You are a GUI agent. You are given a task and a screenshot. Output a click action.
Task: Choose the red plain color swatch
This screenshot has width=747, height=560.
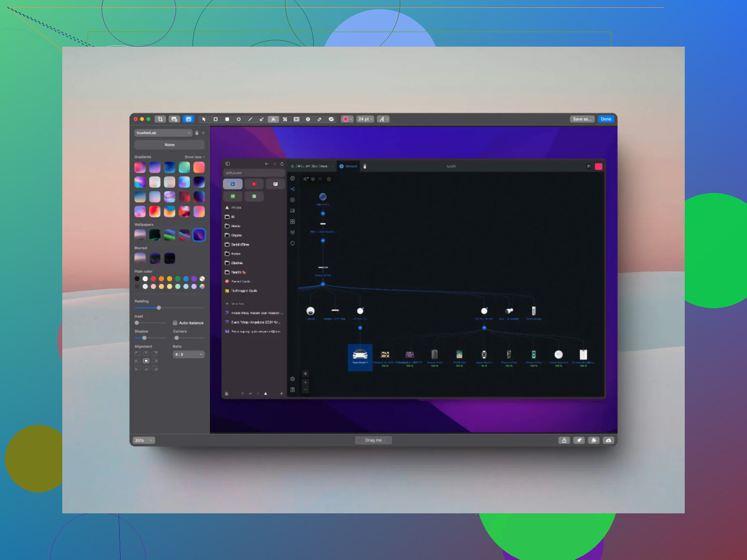coord(153,279)
